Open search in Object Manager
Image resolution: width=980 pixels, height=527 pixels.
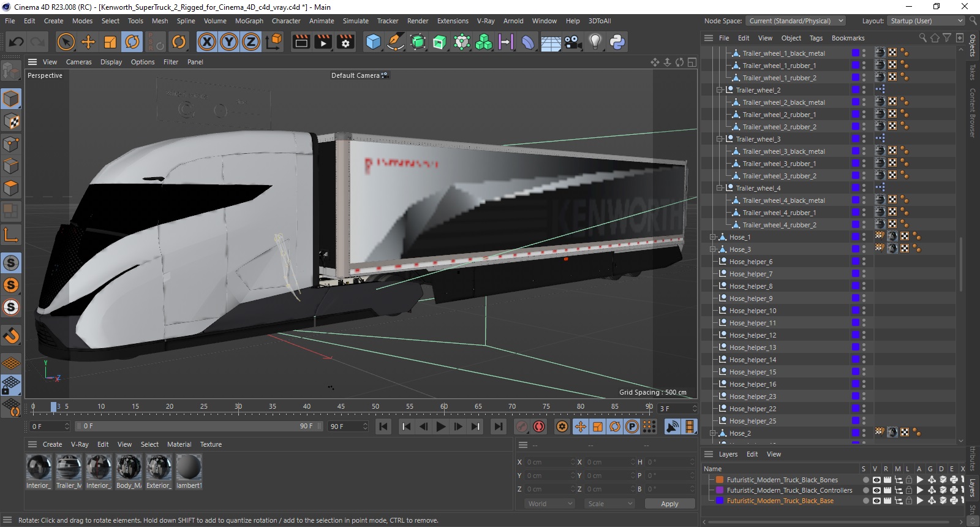pyautogui.click(x=923, y=38)
